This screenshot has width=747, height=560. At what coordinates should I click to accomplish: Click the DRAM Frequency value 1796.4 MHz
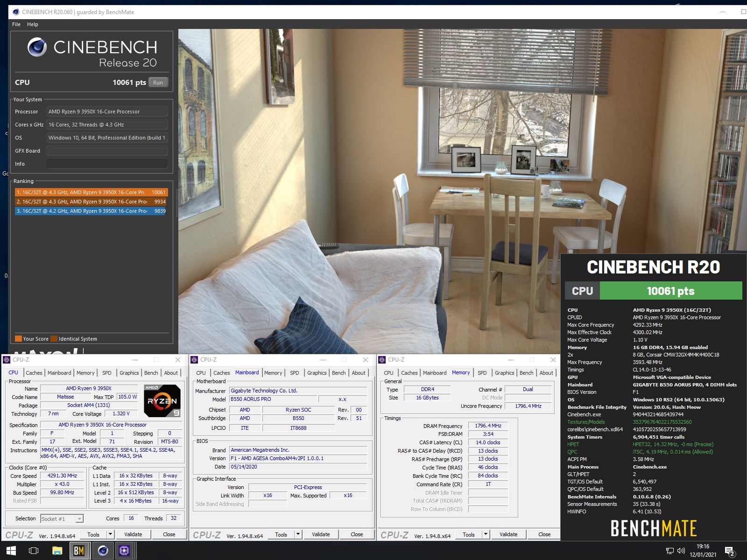[488, 426]
